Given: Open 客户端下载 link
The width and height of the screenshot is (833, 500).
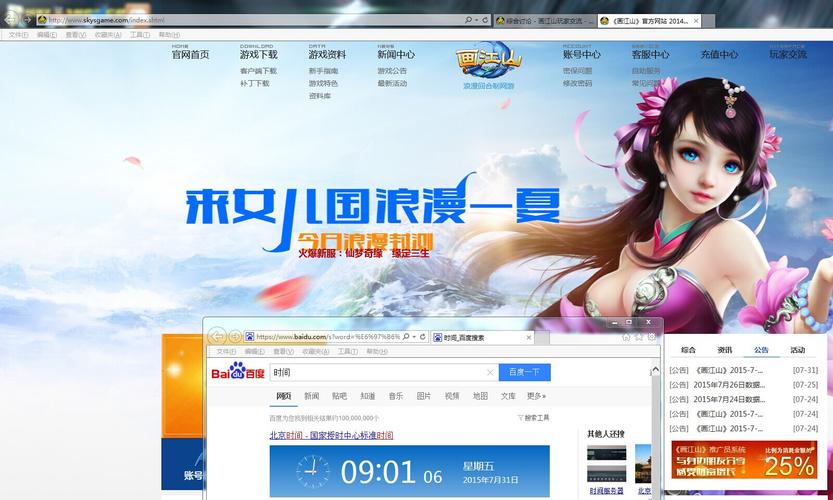Looking at the screenshot, I should [x=258, y=71].
